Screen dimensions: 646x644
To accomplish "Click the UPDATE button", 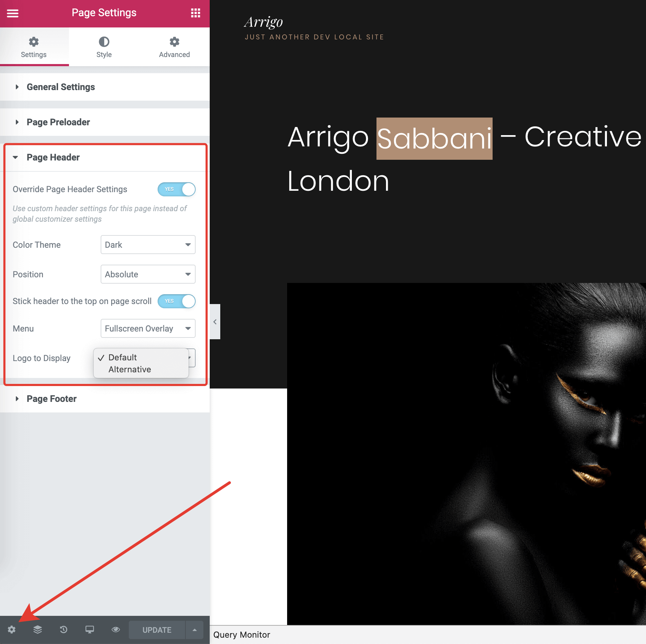I will coord(157,630).
